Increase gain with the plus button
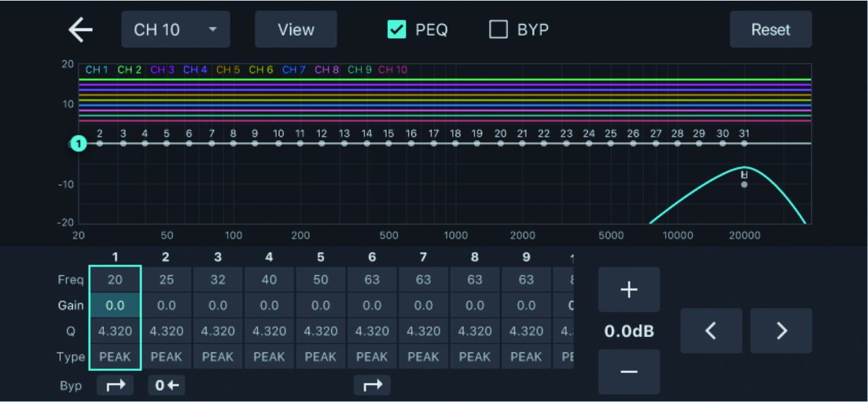The width and height of the screenshot is (868, 402). pos(629,289)
